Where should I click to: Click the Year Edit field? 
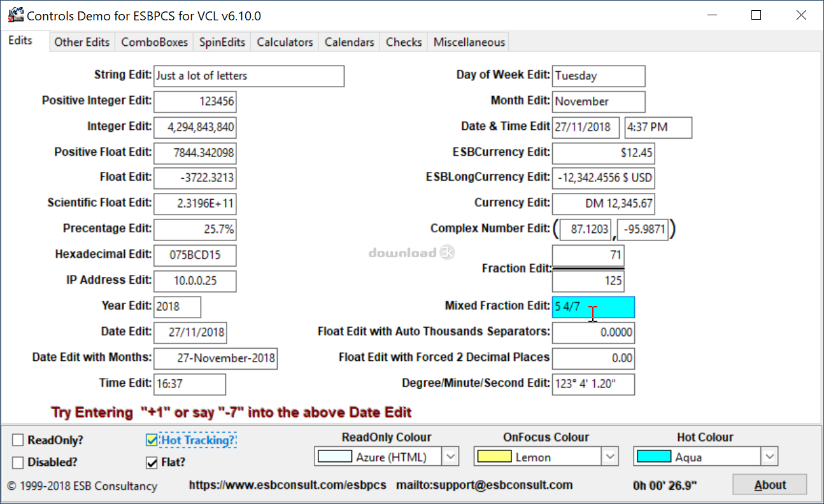coord(178,307)
